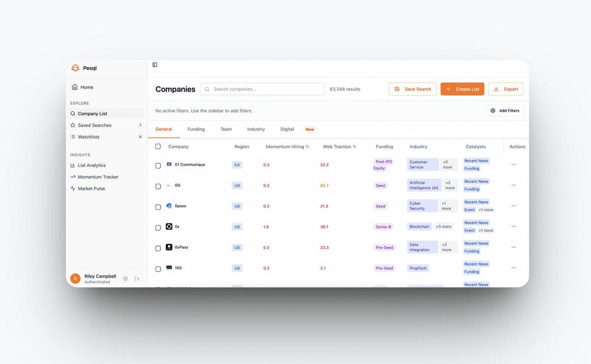The height and width of the screenshot is (364, 591).
Task: Click the PropTech industry tag
Action: [418, 268]
